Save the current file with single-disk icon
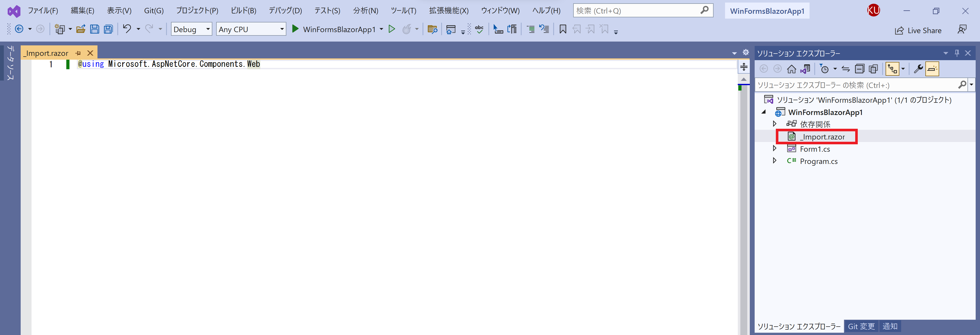The height and width of the screenshot is (335, 980). (x=94, y=29)
